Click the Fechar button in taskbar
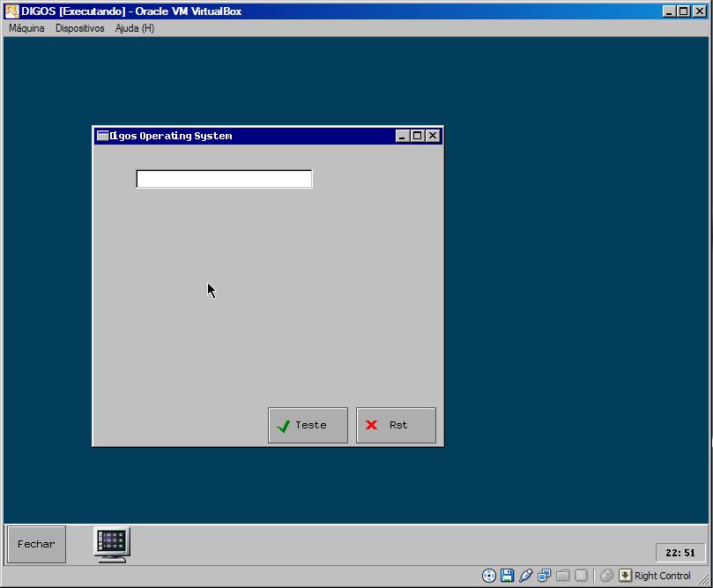 [36, 544]
